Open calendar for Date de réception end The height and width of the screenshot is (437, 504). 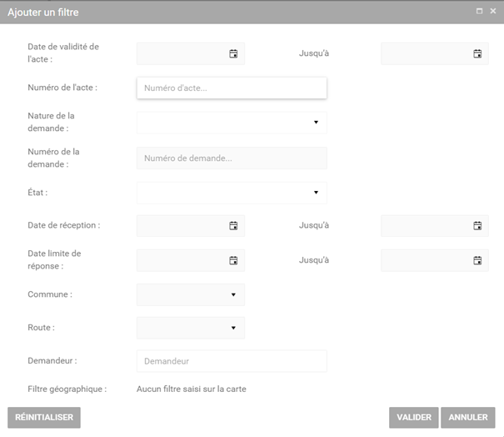coord(477,225)
